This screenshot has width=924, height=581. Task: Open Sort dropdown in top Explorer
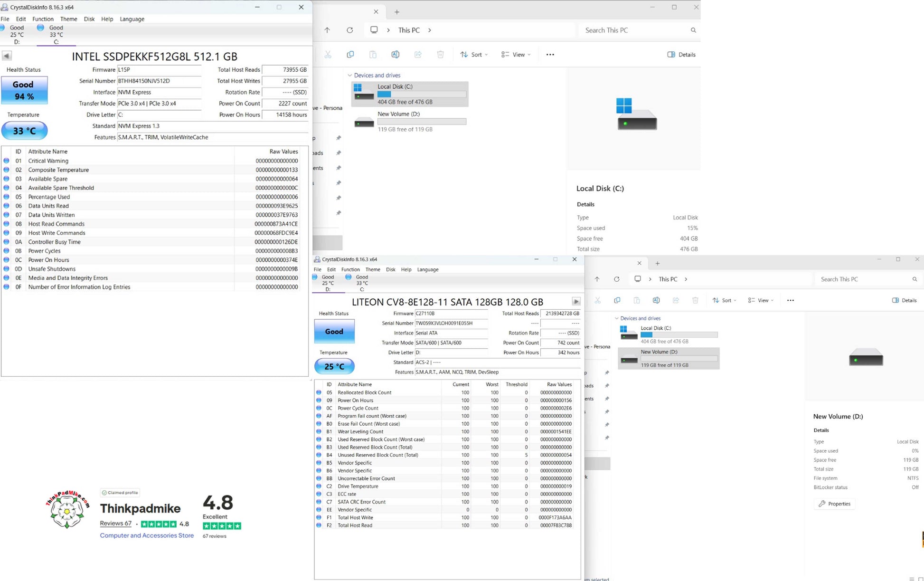tap(474, 55)
